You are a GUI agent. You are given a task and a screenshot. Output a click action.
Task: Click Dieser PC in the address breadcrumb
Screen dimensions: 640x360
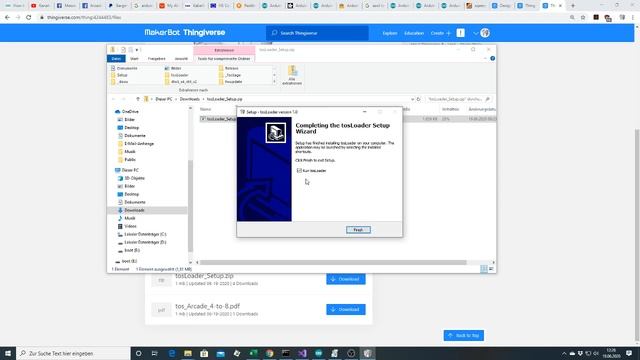(x=164, y=99)
